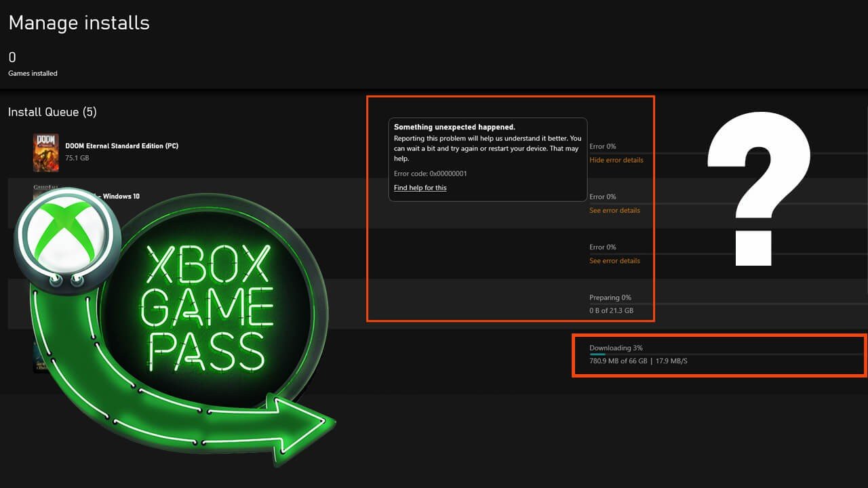Click the partially hidden GreedFall cover art
This screenshot has width=868, height=488.
click(42, 188)
